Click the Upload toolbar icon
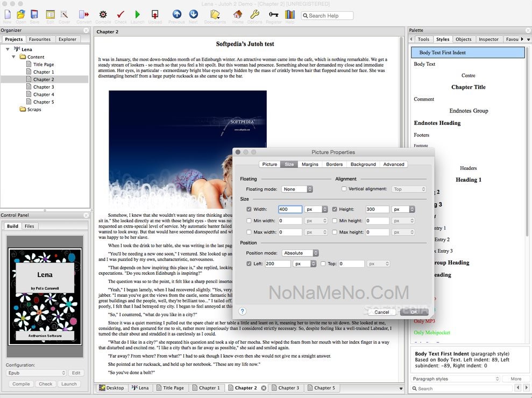 click(x=155, y=15)
